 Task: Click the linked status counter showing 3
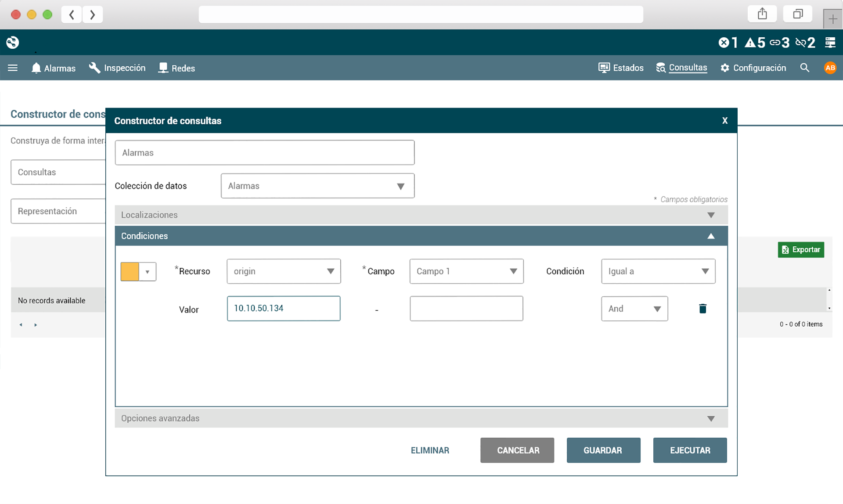click(780, 43)
